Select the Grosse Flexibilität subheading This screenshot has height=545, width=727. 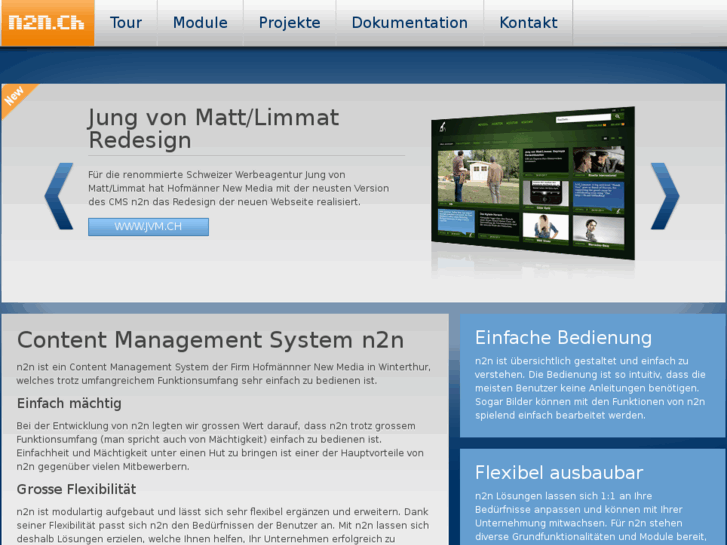point(77,489)
